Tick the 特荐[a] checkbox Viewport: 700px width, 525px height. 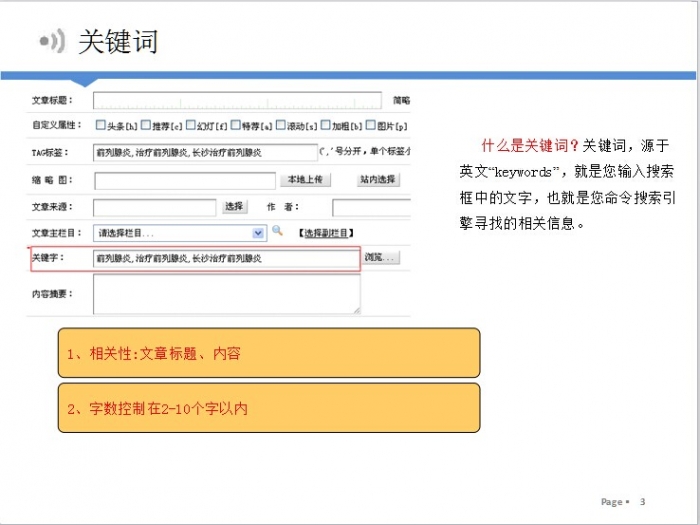pyautogui.click(x=235, y=126)
